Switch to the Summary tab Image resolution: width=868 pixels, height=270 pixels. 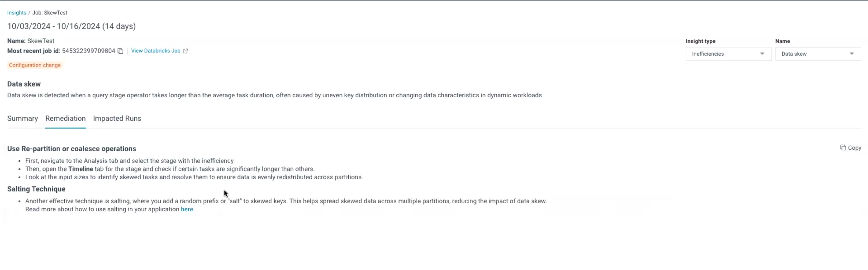tap(22, 118)
